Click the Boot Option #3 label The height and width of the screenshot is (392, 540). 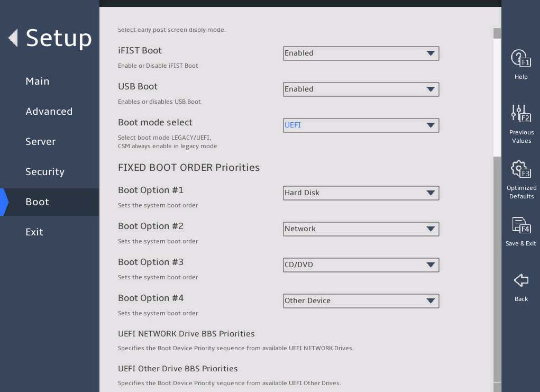pos(151,262)
